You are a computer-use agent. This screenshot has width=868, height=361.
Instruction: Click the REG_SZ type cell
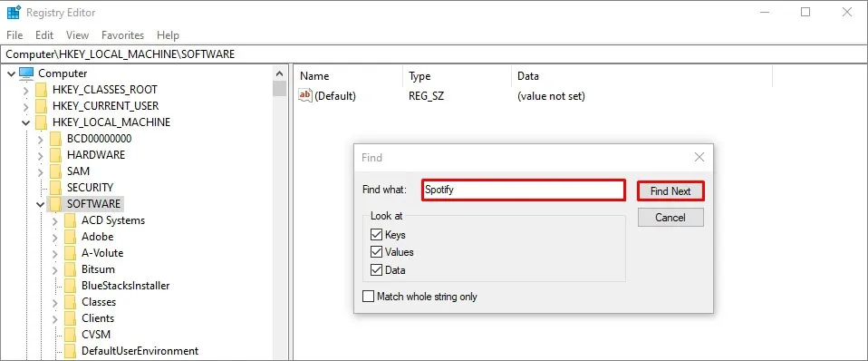point(426,96)
